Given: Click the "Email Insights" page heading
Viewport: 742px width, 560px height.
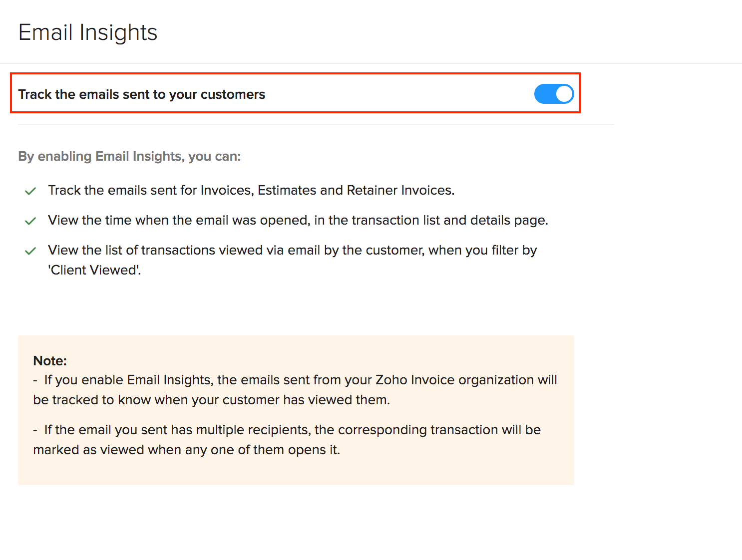Looking at the screenshot, I should [x=88, y=32].
